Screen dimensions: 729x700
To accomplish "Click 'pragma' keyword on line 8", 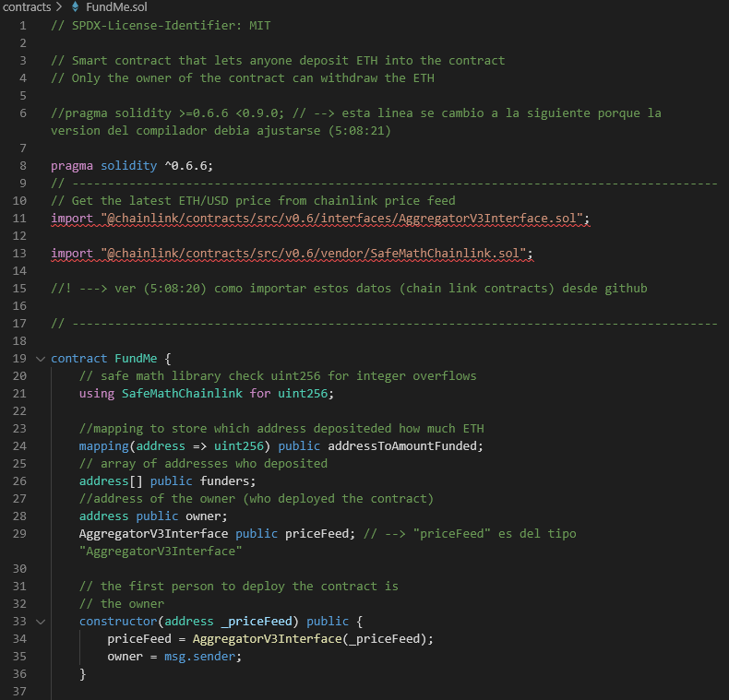I will click(x=72, y=166).
